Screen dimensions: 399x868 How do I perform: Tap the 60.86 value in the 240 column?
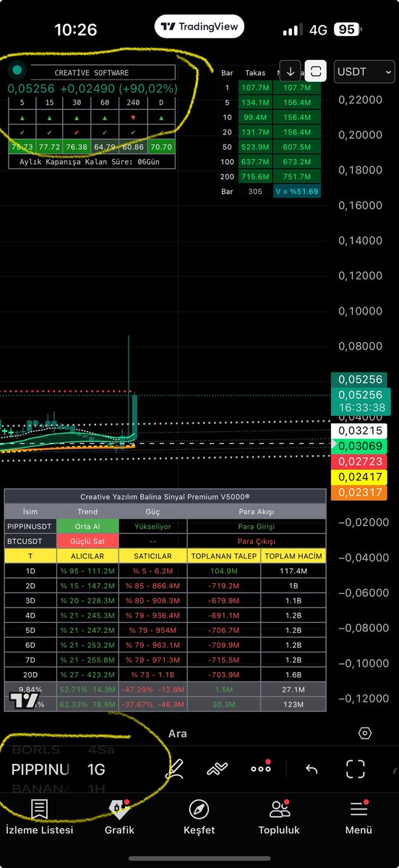coord(132,146)
